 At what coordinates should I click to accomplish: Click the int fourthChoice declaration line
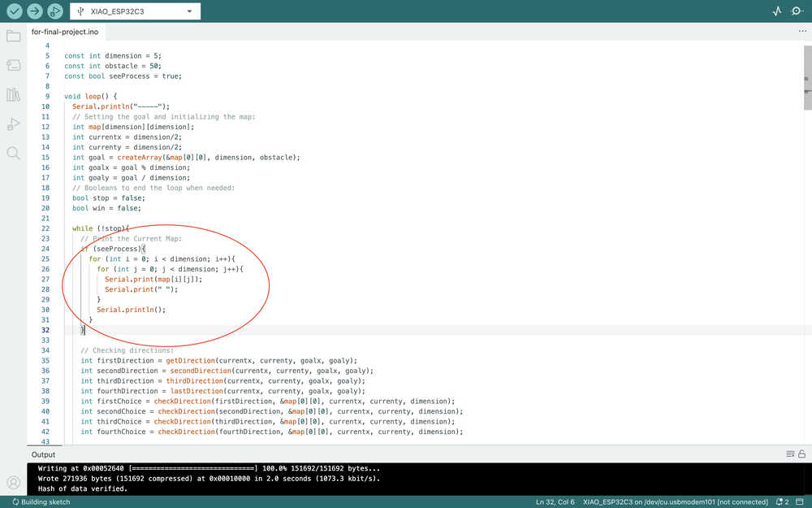pos(272,432)
